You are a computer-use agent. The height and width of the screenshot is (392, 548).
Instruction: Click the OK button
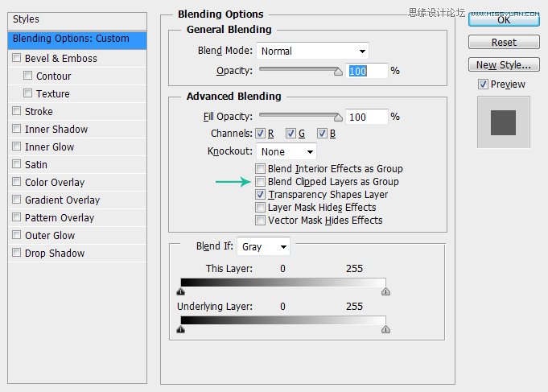(x=504, y=19)
